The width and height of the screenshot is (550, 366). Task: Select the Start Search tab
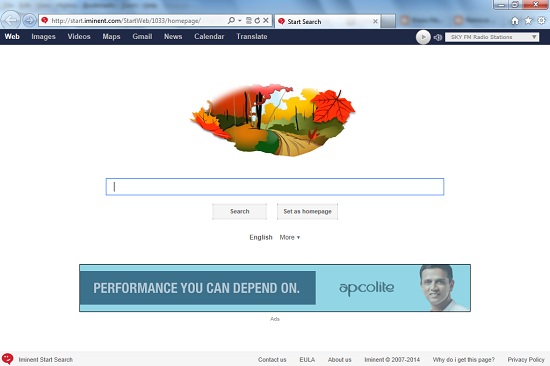(x=327, y=21)
